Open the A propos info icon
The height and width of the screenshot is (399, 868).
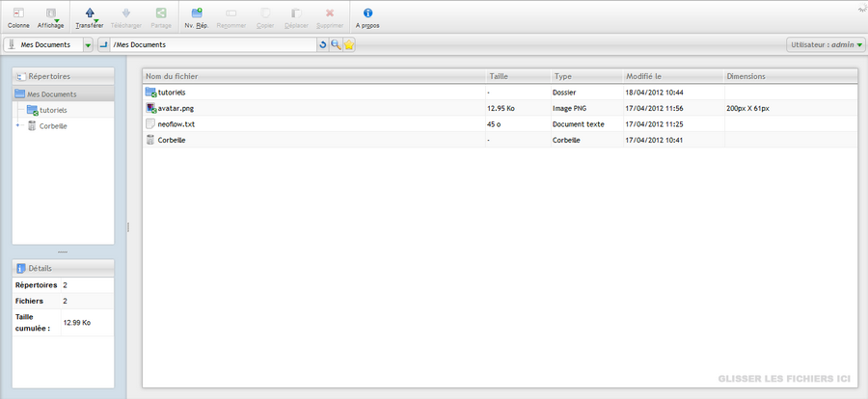(x=367, y=13)
